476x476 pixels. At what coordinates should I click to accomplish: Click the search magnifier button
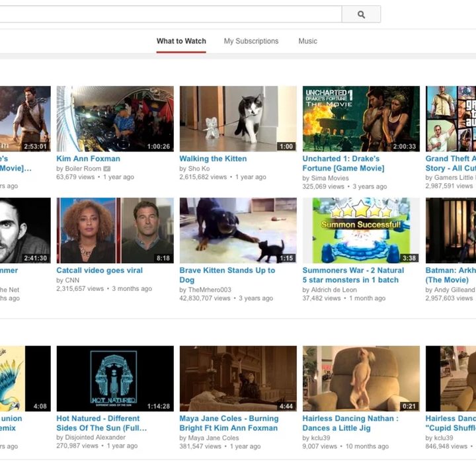pos(361,14)
